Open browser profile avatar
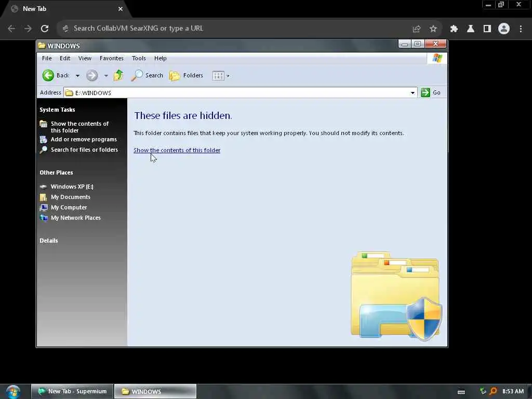The width and height of the screenshot is (532, 399). 504,29
